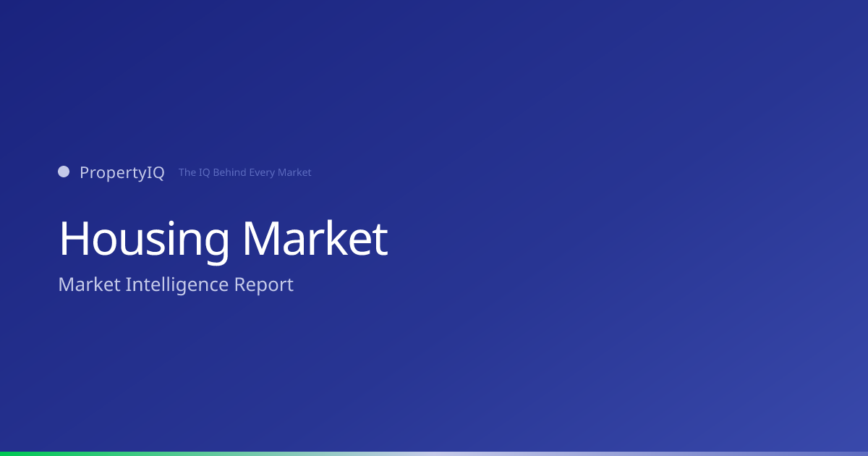Click the lavender middle of the bottom bar

[x=434, y=454]
